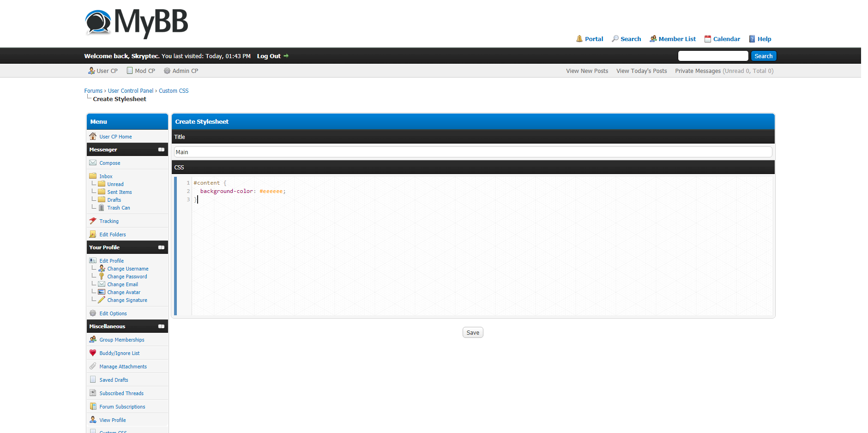Open the Mod CP menu item
868x433 pixels.
(x=141, y=71)
